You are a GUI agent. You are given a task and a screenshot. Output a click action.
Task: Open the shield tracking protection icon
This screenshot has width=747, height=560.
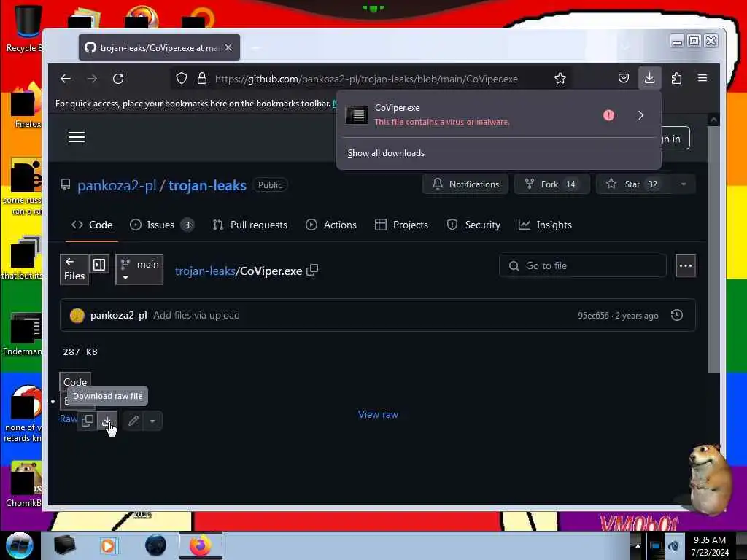point(182,79)
